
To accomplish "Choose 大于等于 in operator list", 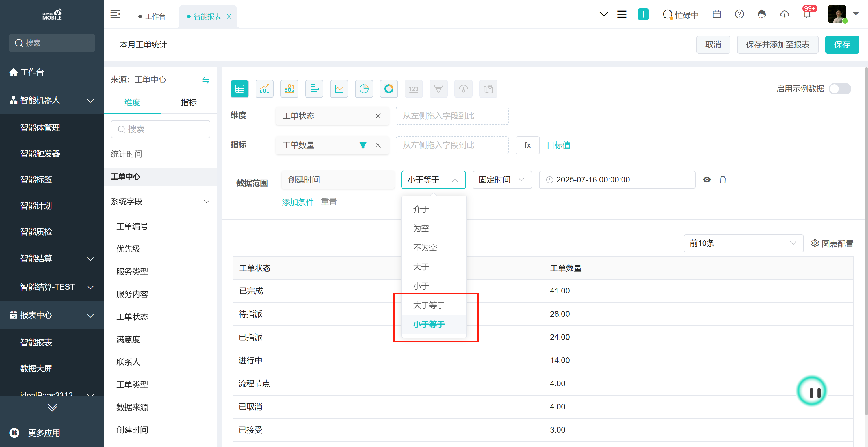I will coord(434,305).
